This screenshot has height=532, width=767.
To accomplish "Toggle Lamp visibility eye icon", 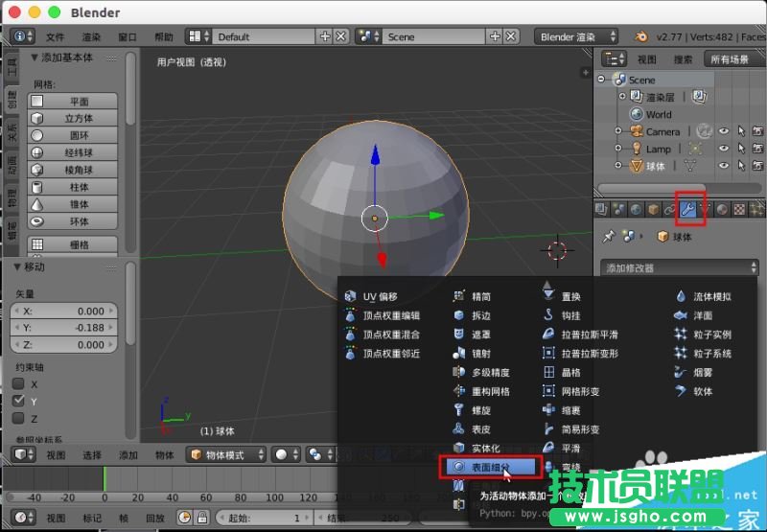I will (724, 149).
